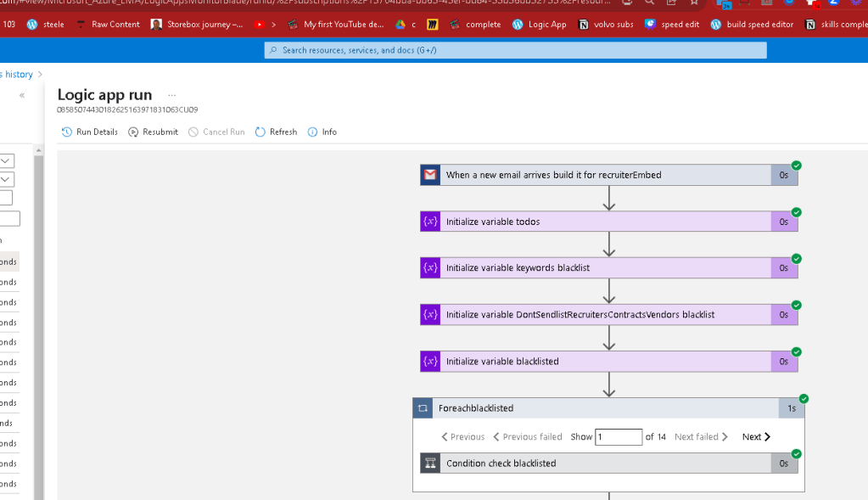This screenshot has height=500, width=868.
Task: Expand 'Initialize variable keywords blacklist' action
Action: (609, 268)
